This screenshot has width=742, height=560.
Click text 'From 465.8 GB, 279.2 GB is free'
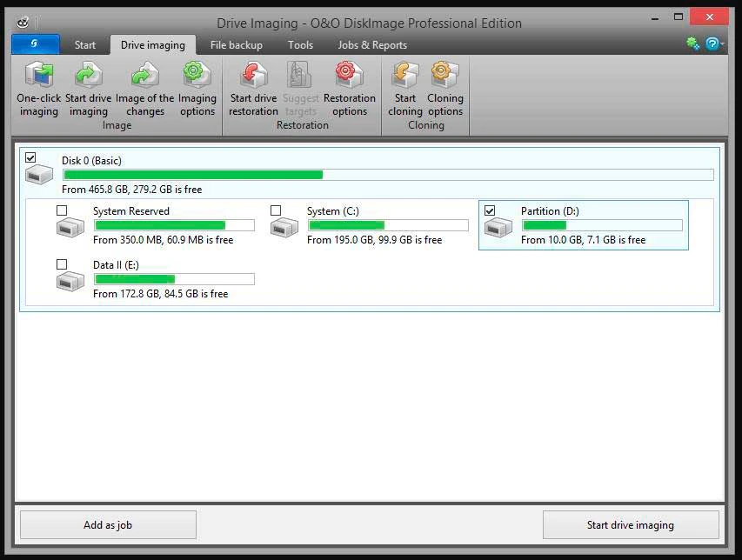(131, 190)
